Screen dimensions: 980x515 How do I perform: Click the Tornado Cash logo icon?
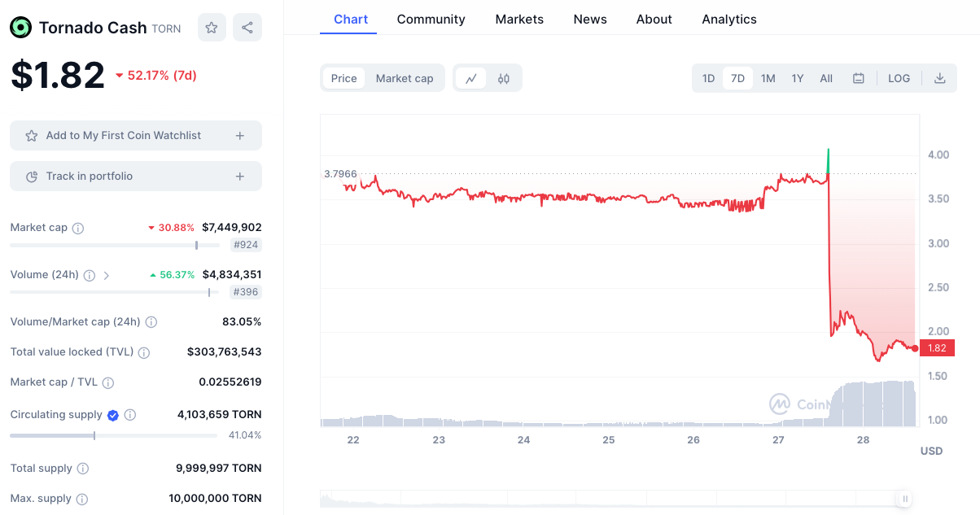[x=20, y=28]
